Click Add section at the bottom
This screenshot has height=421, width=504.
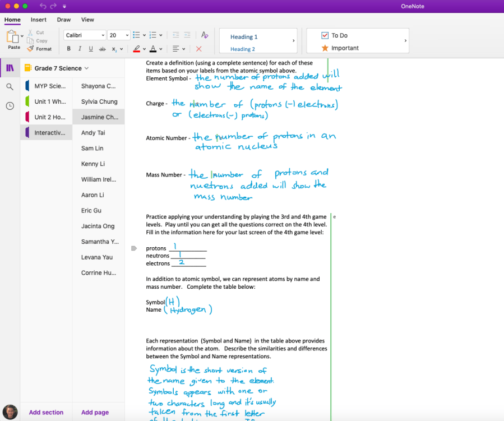[46, 412]
